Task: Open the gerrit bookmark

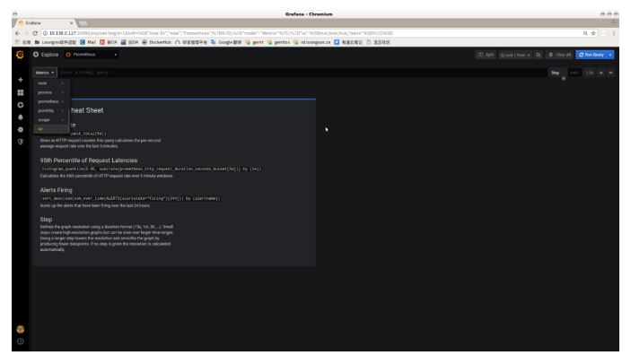Action: [x=255, y=42]
